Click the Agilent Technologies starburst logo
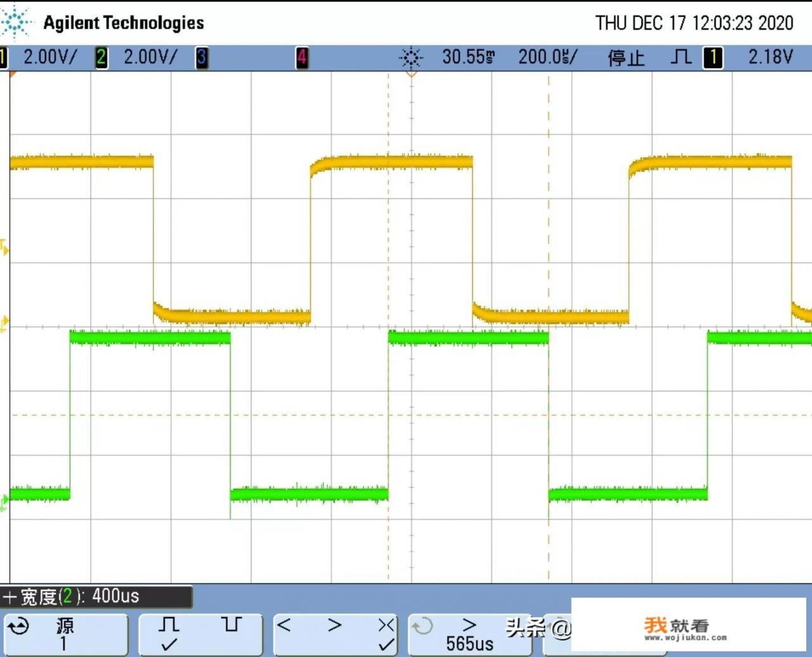Image resolution: width=812 pixels, height=657 pixels. (x=15, y=22)
